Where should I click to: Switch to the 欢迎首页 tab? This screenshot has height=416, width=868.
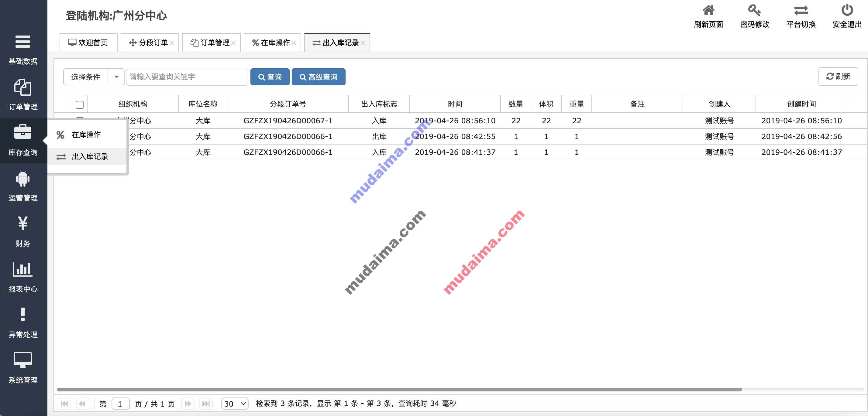tap(88, 43)
